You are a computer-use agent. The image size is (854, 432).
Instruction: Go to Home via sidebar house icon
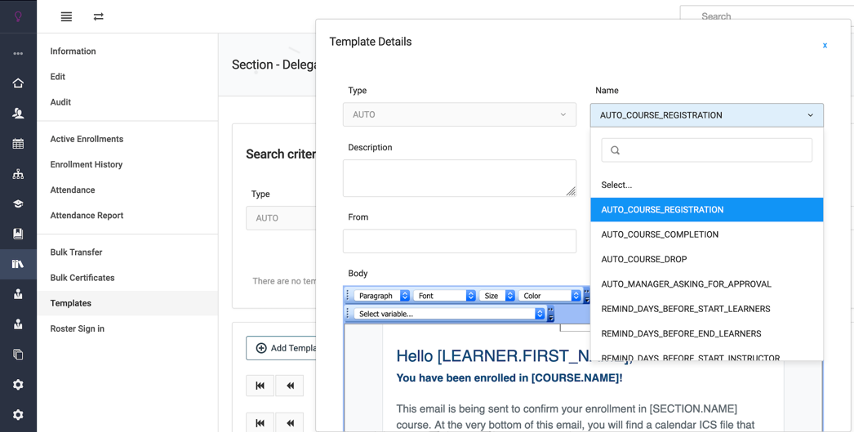[18, 83]
